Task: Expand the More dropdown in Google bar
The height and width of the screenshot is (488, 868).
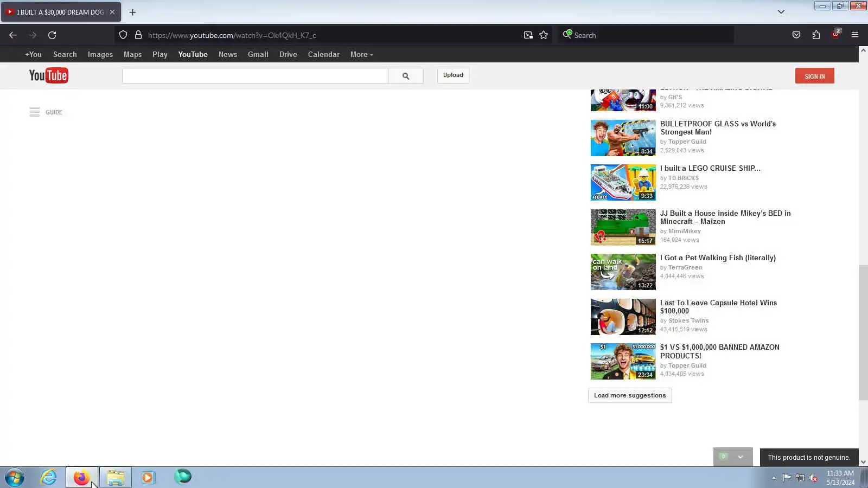Action: (x=361, y=54)
